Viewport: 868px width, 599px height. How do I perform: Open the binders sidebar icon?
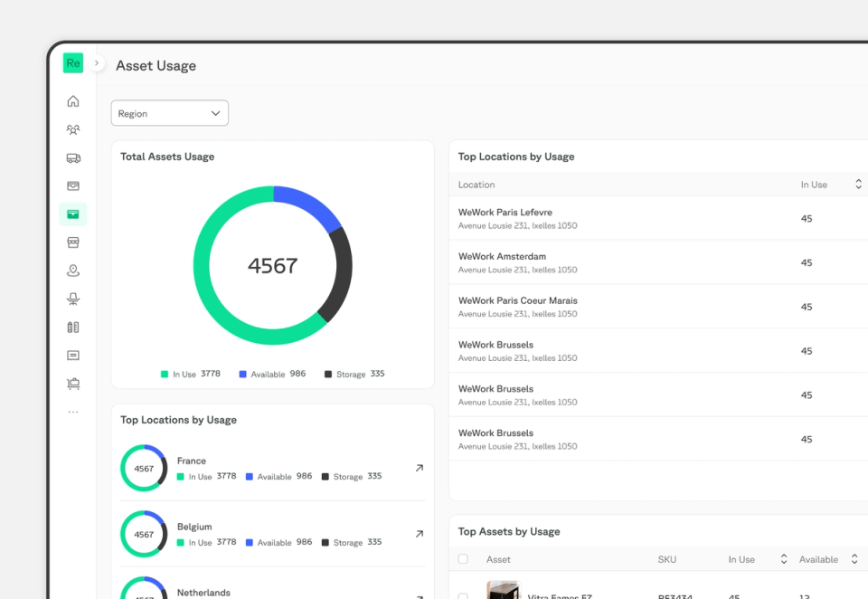coord(73,328)
